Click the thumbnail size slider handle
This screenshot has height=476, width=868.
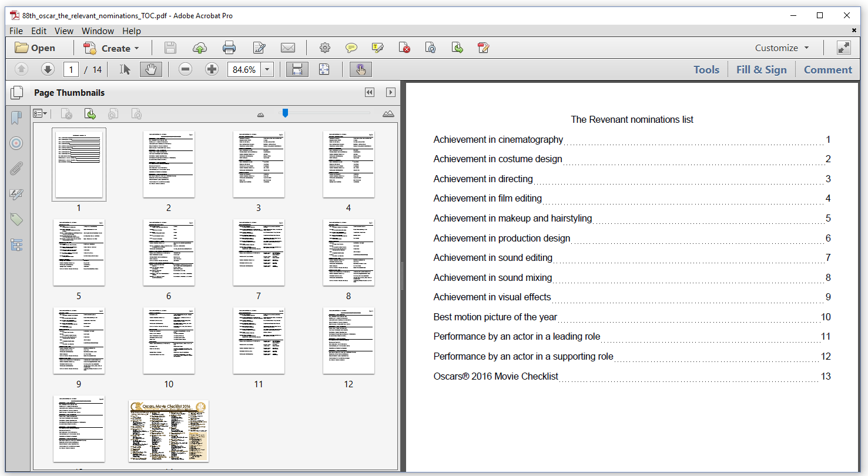tap(285, 113)
